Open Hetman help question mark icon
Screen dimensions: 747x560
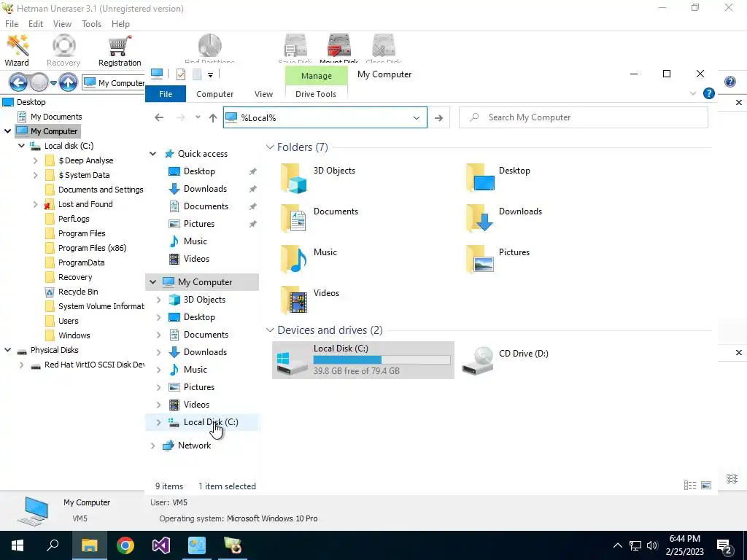coord(729,82)
